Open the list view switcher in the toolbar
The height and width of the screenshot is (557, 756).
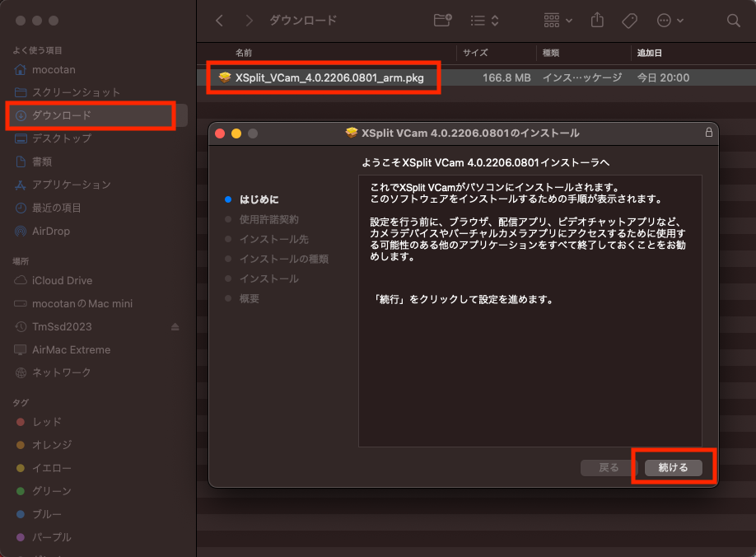tap(484, 21)
